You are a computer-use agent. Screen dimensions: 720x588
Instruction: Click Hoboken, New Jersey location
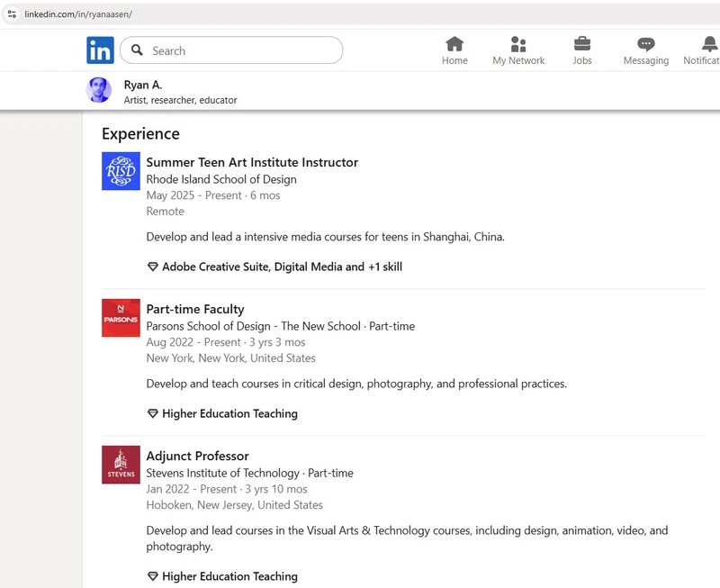point(235,505)
